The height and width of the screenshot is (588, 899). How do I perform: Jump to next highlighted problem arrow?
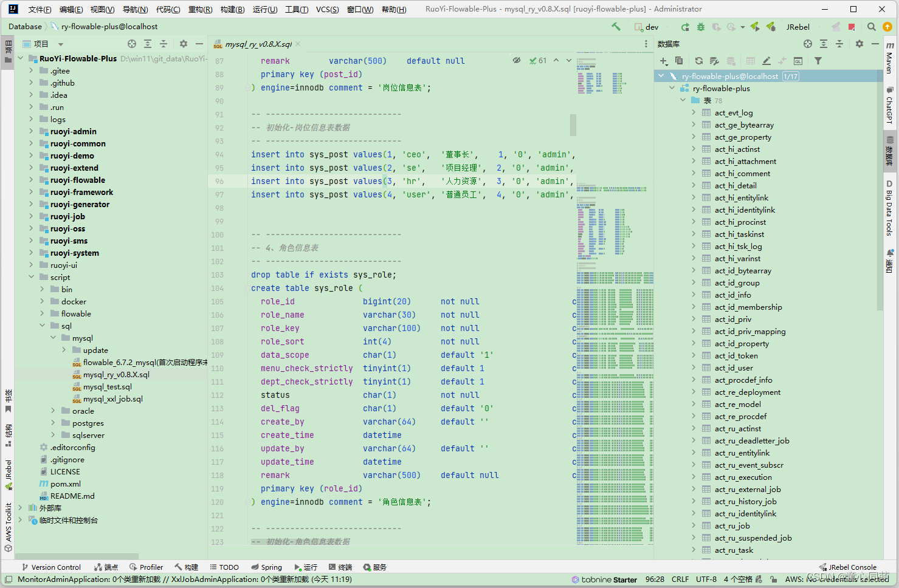click(569, 60)
